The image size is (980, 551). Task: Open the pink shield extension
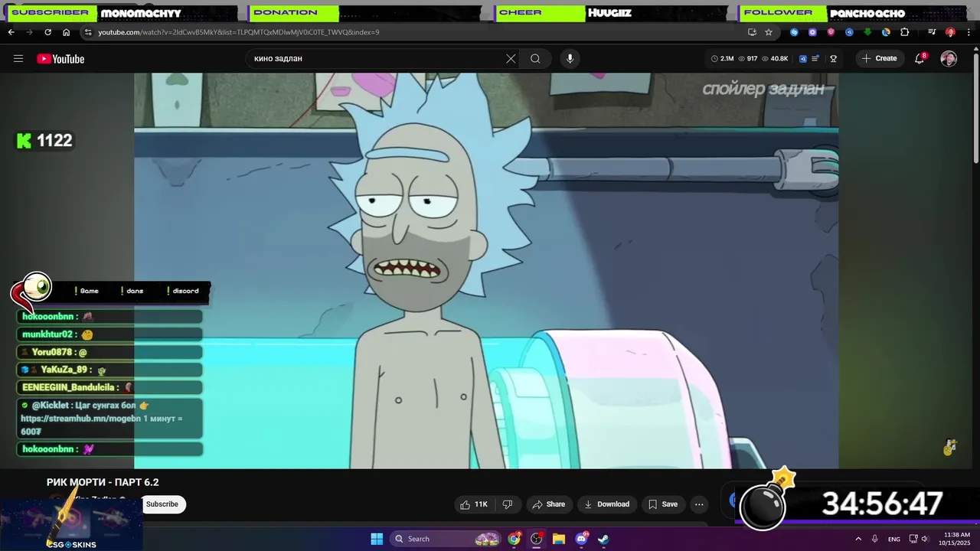831,32
